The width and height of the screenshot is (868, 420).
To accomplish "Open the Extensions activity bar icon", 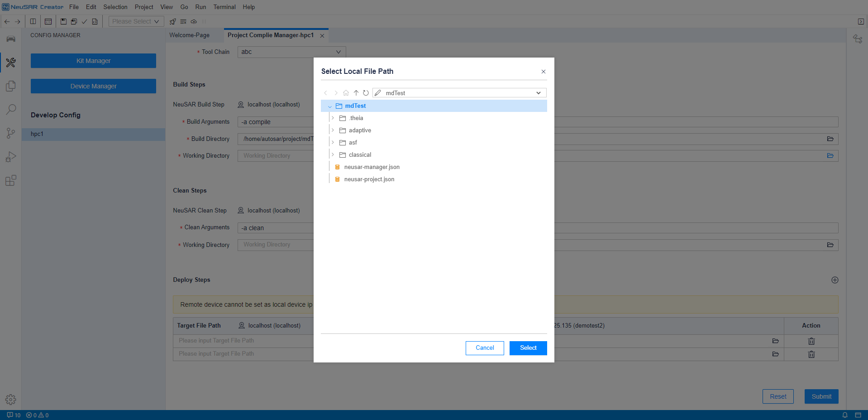I will [10, 181].
